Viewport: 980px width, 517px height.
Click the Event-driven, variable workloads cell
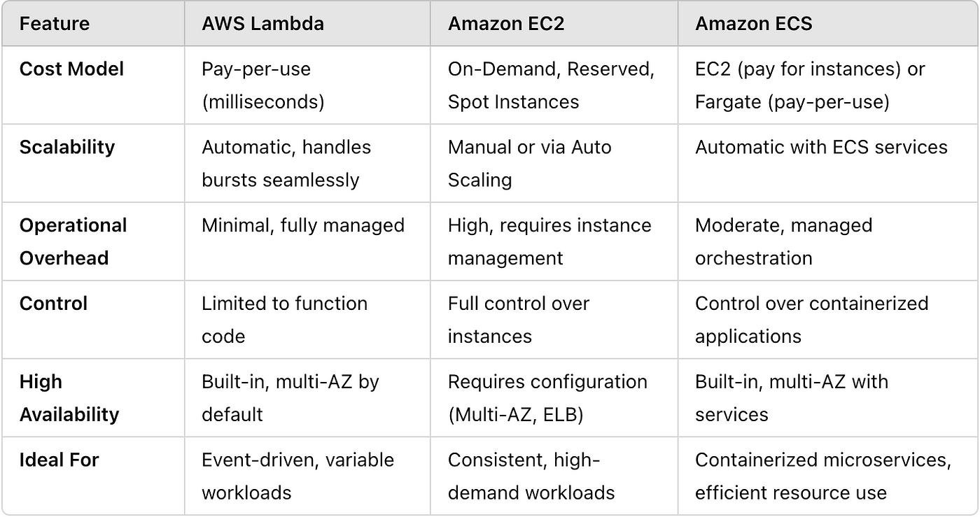[297, 476]
